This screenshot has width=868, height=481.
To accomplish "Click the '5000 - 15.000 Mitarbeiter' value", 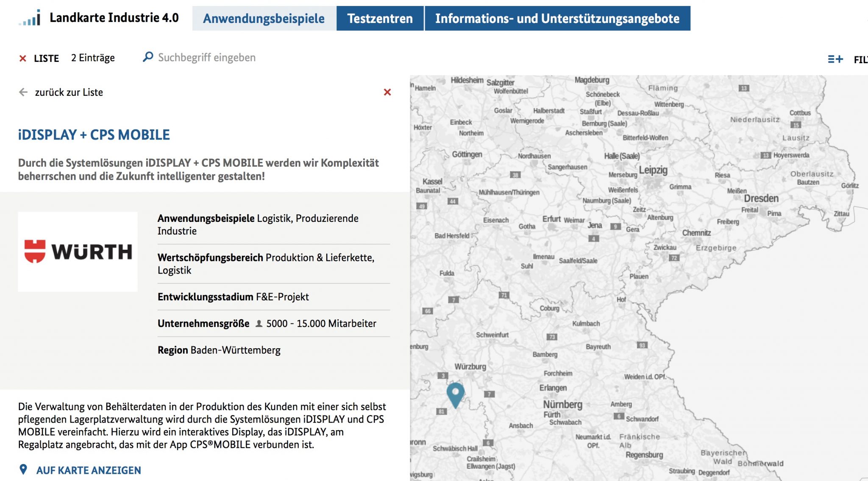I will click(321, 323).
